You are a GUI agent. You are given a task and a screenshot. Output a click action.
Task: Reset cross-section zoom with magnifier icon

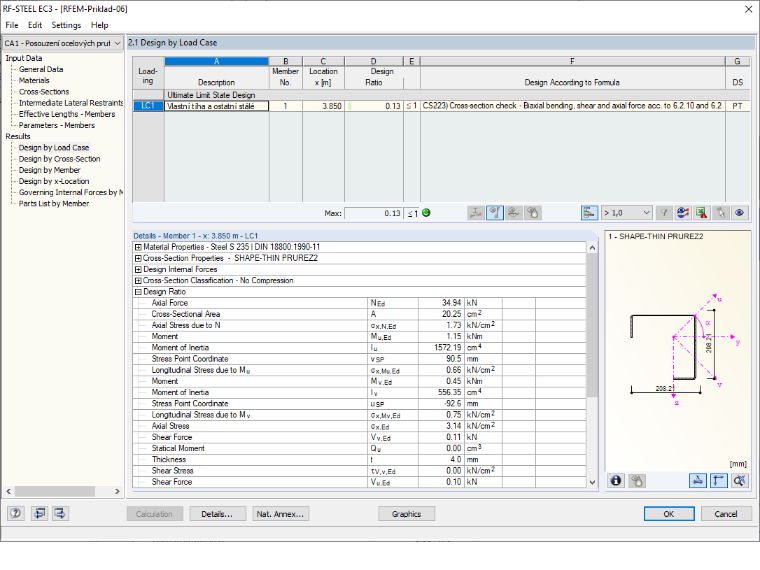(739, 481)
